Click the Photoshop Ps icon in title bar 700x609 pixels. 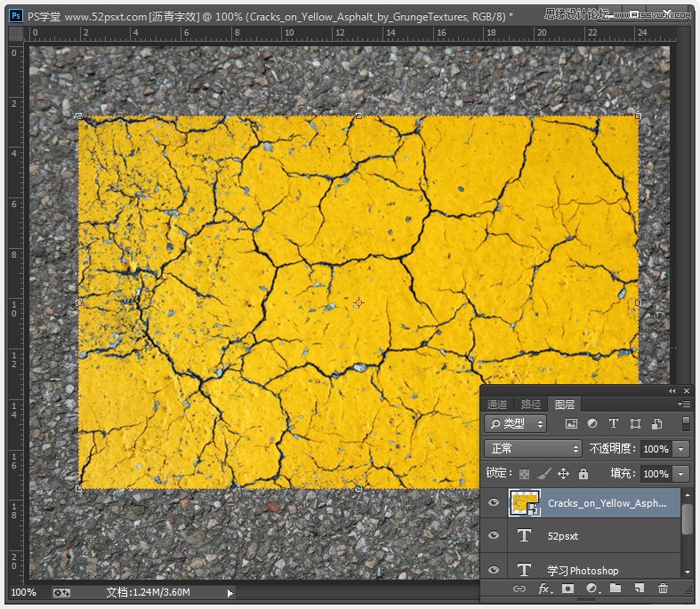(x=16, y=16)
